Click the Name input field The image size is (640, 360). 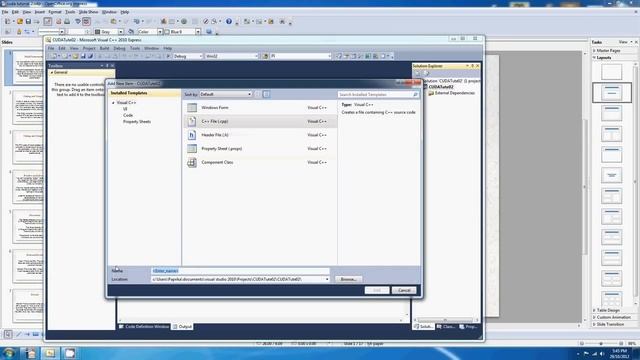click(x=240, y=271)
